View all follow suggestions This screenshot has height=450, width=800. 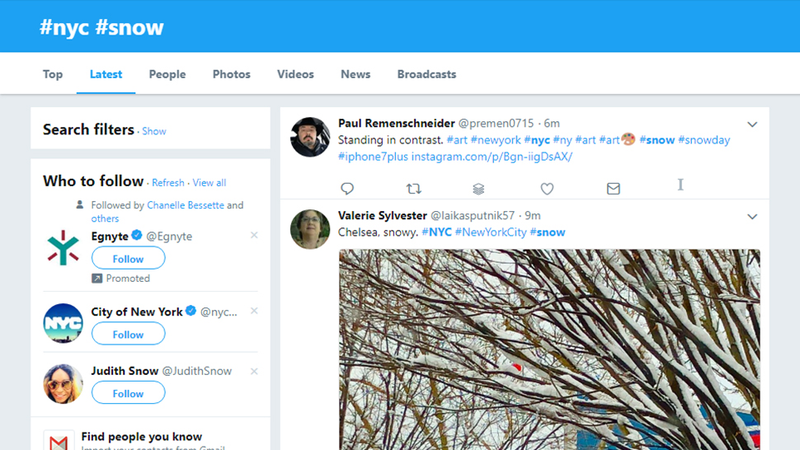pos(209,183)
